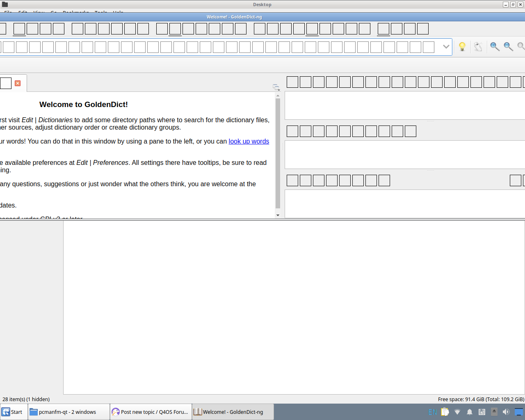525x420 pixels.
Task: Expand the search box dropdown arrow
Action: pos(446,47)
